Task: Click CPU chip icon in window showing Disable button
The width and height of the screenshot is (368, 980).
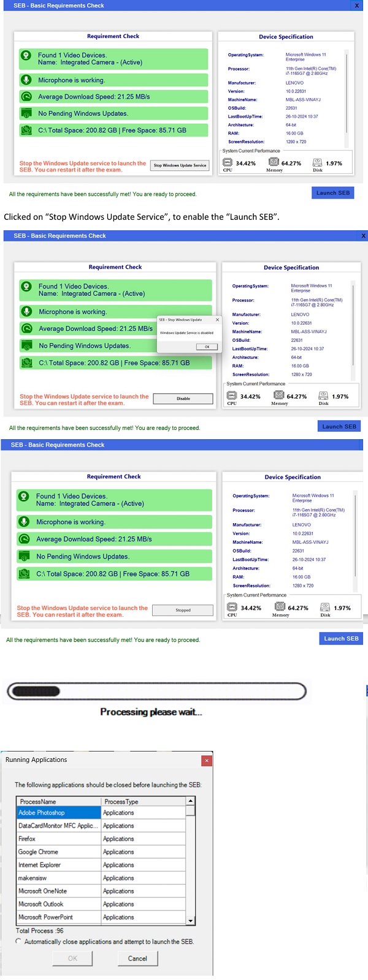Action: click(232, 396)
